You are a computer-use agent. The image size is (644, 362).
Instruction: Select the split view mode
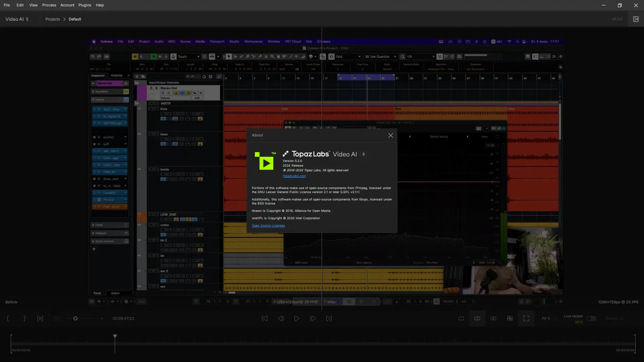(477, 318)
